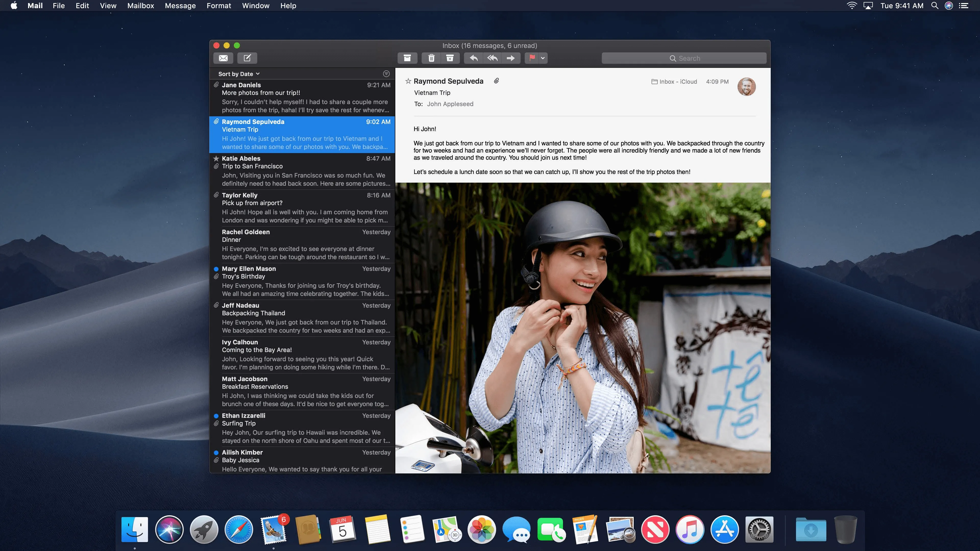Click the Vietnam trip photo attachment

click(x=583, y=328)
